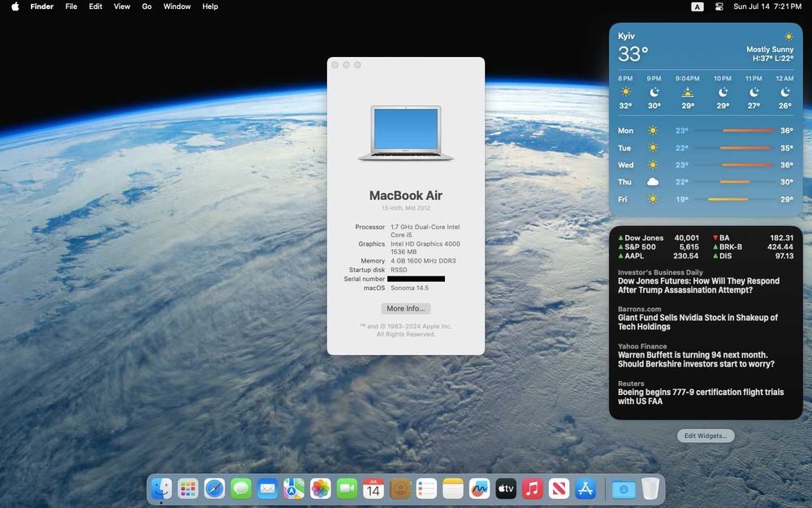This screenshot has height=508, width=812.
Task: Click the 33° current temperature
Action: (633, 54)
